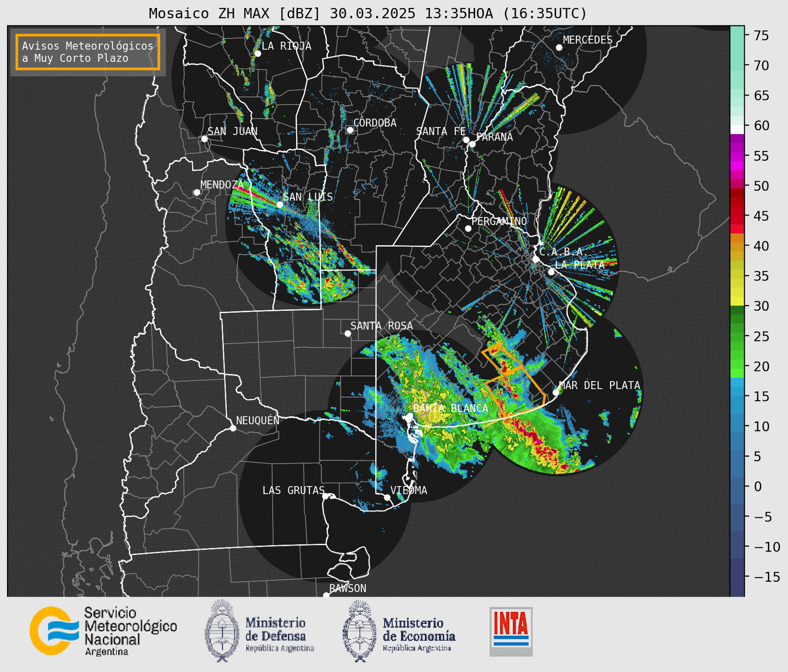Screen dimensions: 788x672
Task: Click the Argentina text under Servicio Meteorológico Nacional
Action: [x=106, y=652]
